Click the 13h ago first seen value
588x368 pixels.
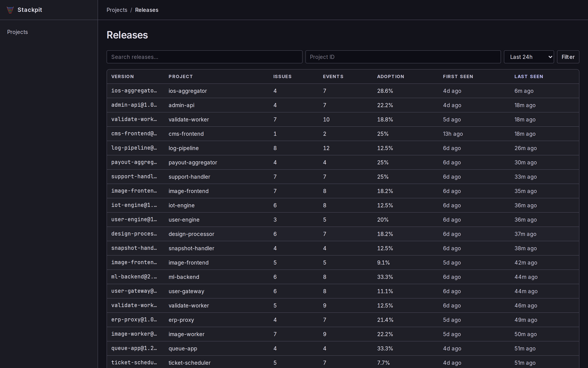pos(453,134)
